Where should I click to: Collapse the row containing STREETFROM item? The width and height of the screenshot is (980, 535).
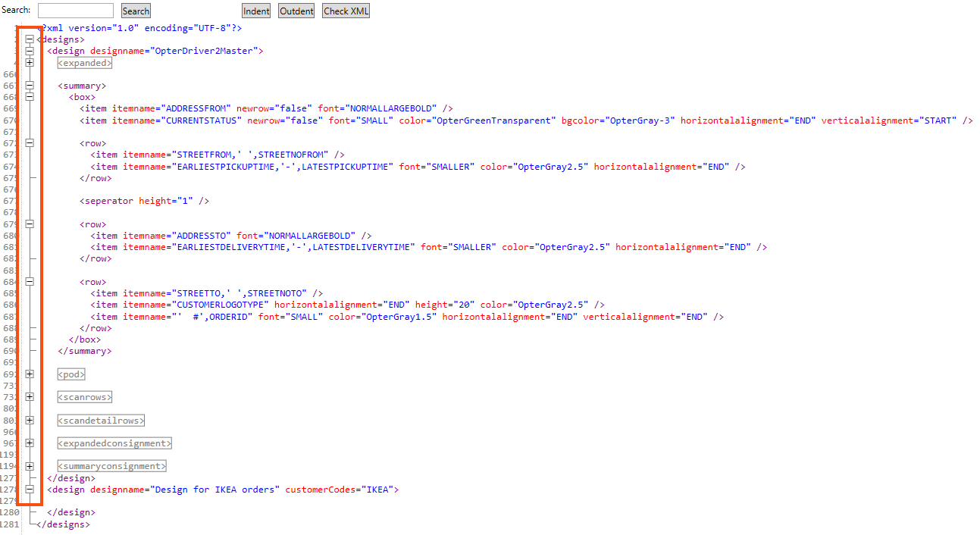point(30,143)
